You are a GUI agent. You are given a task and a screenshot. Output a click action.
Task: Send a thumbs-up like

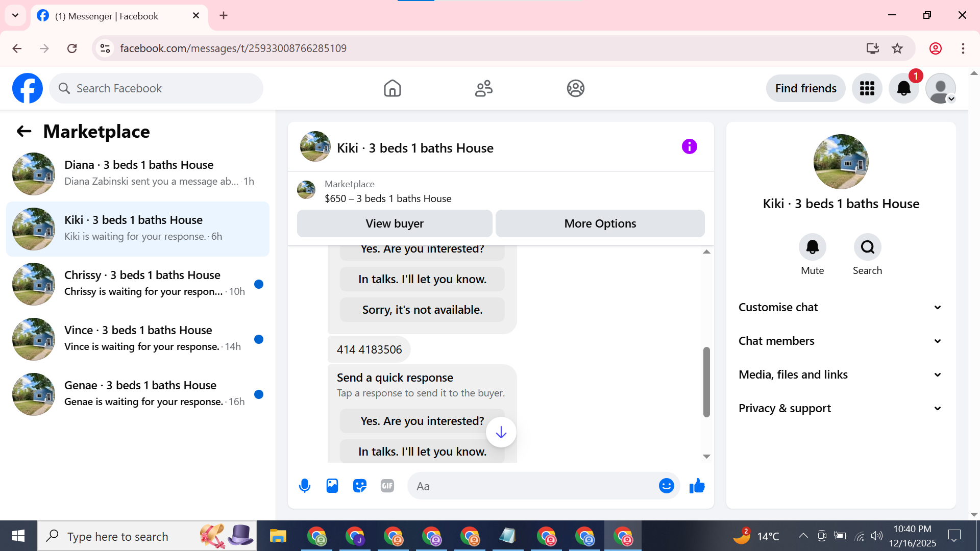point(697,486)
